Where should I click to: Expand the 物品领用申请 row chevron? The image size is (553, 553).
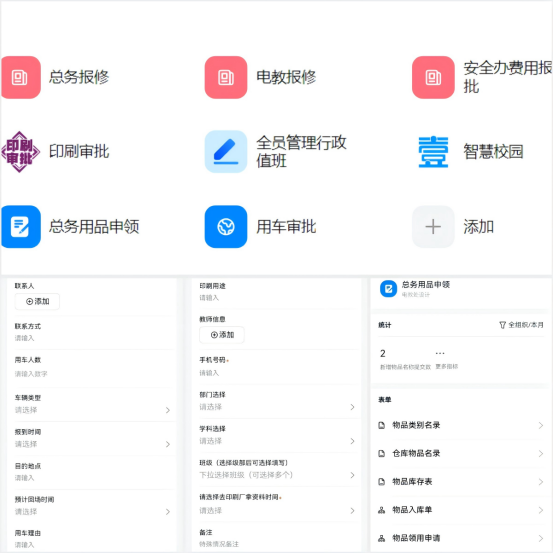(x=541, y=538)
